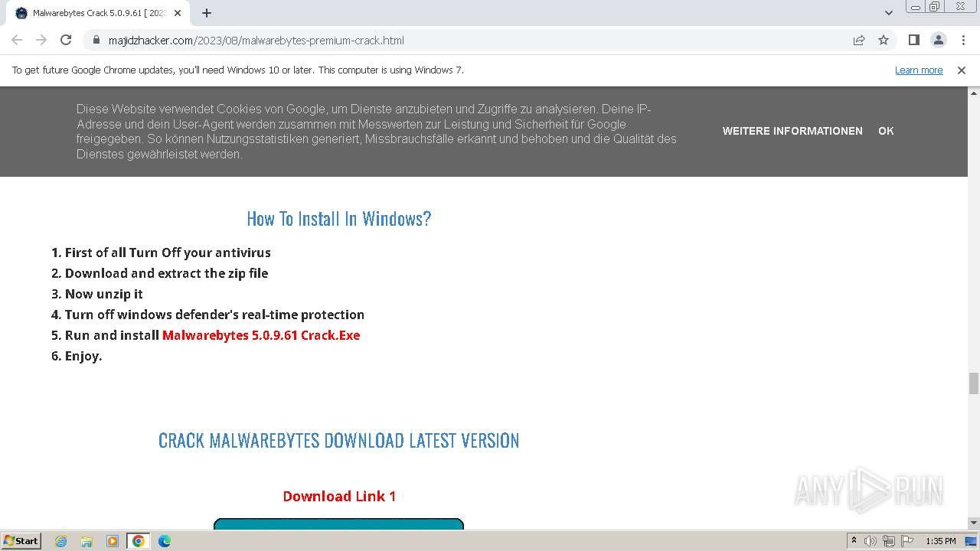Launch Internet Explorer from taskbar

point(61,541)
